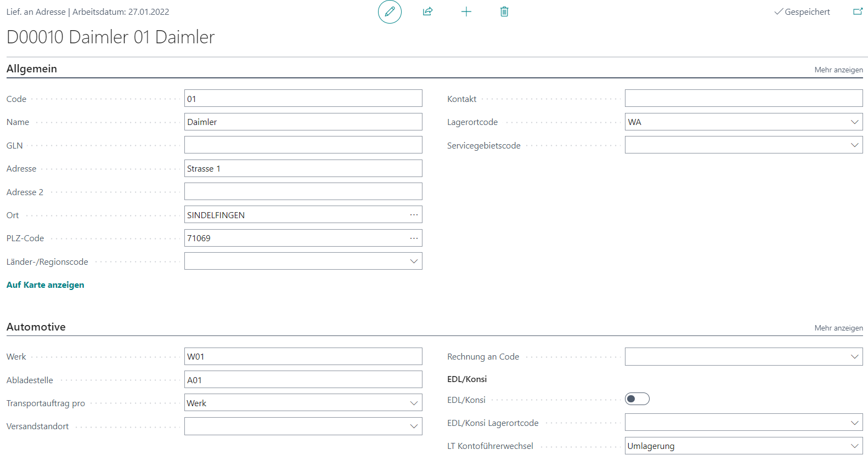Screen dimensions: 868x461
Task: Open page in new window icon
Action: (x=858, y=12)
